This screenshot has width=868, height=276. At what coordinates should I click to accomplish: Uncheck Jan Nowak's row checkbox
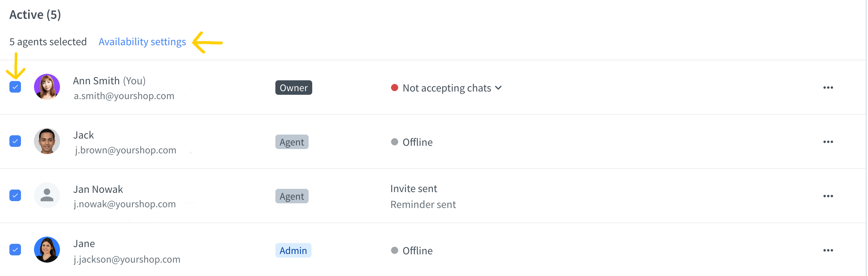(x=15, y=195)
